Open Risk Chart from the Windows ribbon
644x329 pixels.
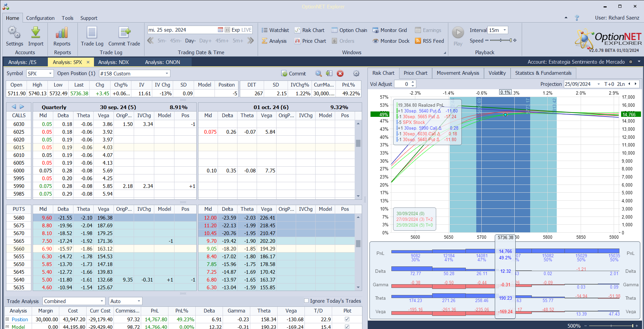tap(310, 30)
